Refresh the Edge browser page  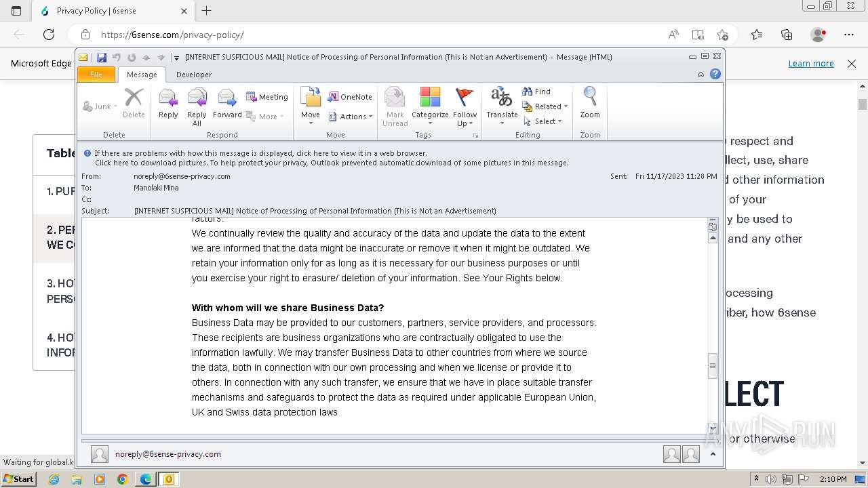click(x=49, y=35)
